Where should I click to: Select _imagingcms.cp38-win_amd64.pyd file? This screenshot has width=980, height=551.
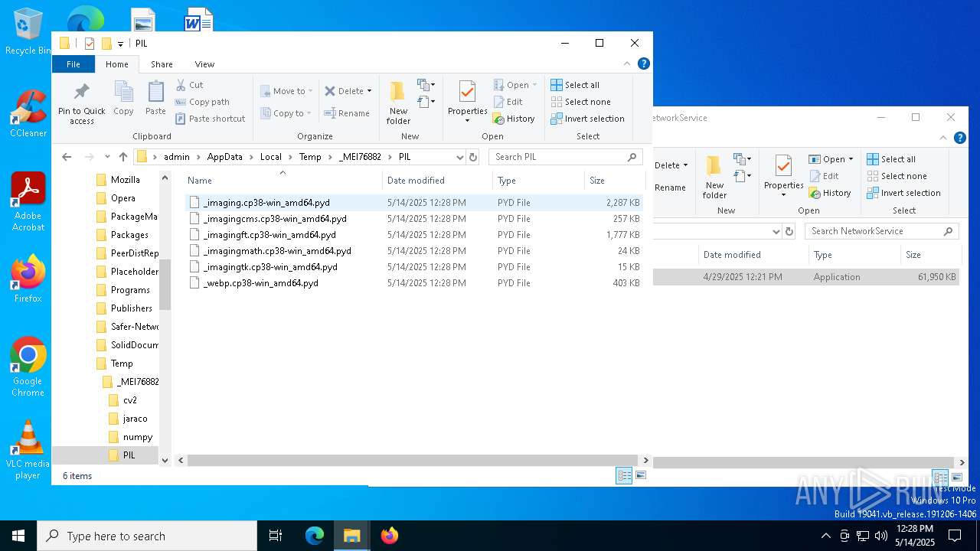coord(413,219)
